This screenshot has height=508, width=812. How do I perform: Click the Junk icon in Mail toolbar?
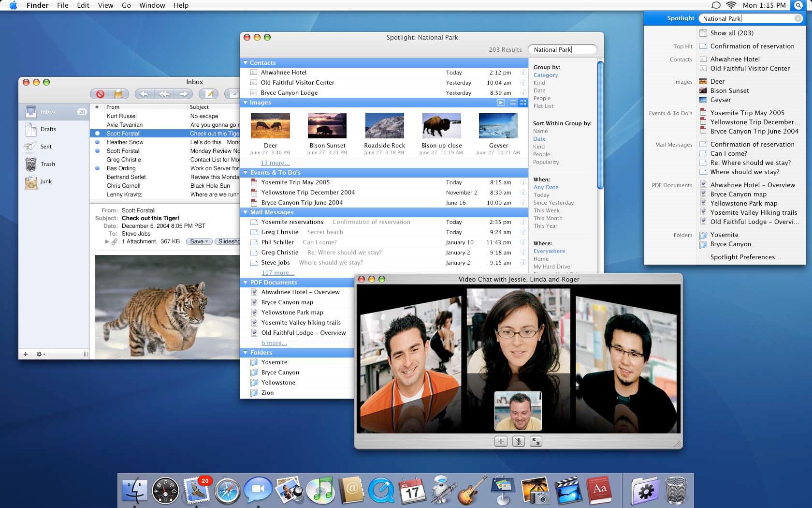(x=118, y=94)
